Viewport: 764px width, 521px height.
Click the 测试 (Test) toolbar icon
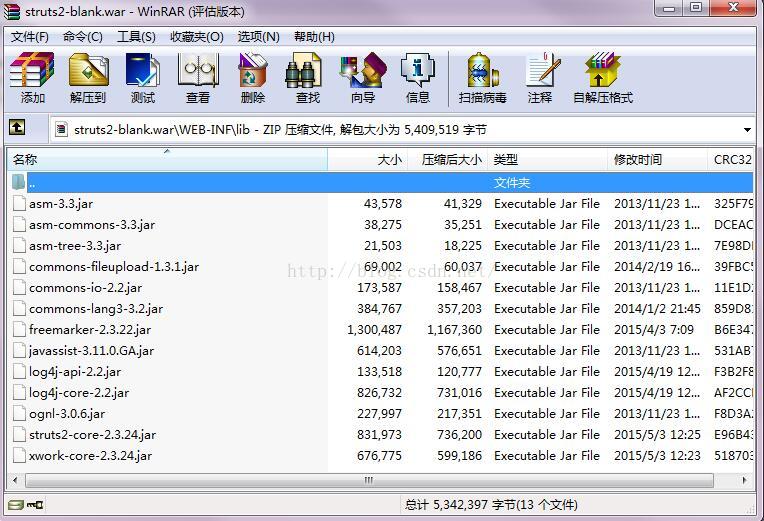[142, 70]
